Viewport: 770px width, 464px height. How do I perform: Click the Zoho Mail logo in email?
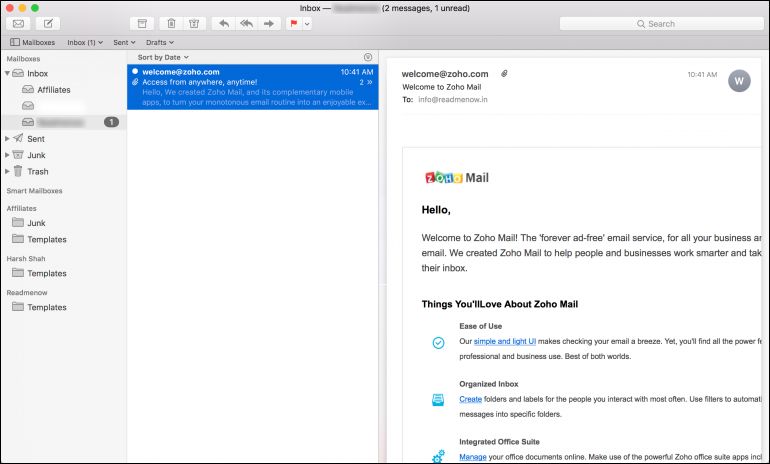(457, 178)
